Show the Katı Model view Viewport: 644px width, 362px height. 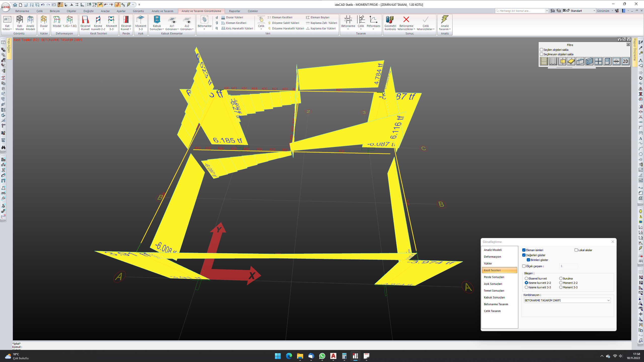click(x=20, y=23)
